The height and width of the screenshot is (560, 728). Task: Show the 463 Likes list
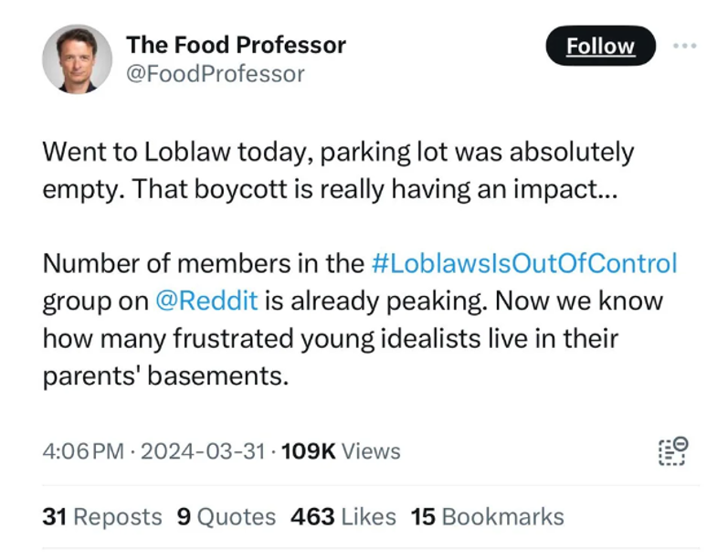343,517
